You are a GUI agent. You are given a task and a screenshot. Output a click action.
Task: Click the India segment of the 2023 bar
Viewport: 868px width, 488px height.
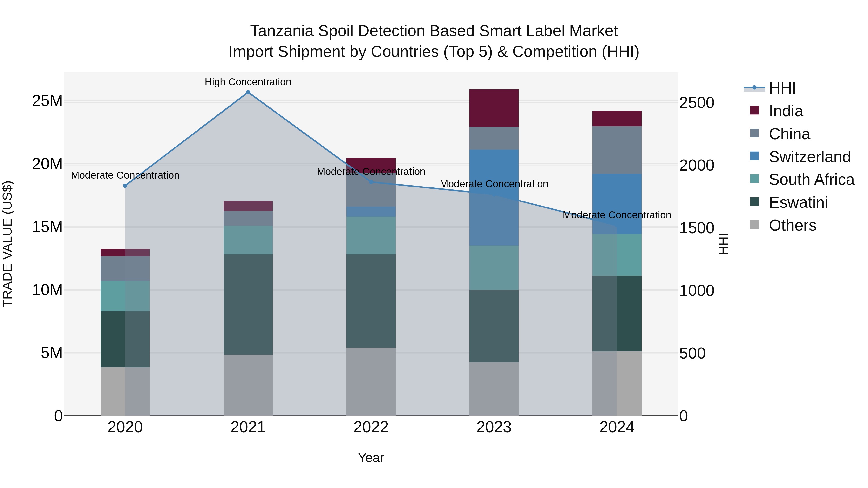tap(494, 108)
